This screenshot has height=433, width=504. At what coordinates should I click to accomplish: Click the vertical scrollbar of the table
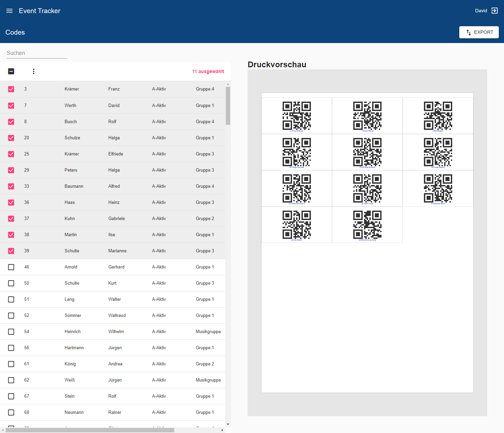point(228,106)
